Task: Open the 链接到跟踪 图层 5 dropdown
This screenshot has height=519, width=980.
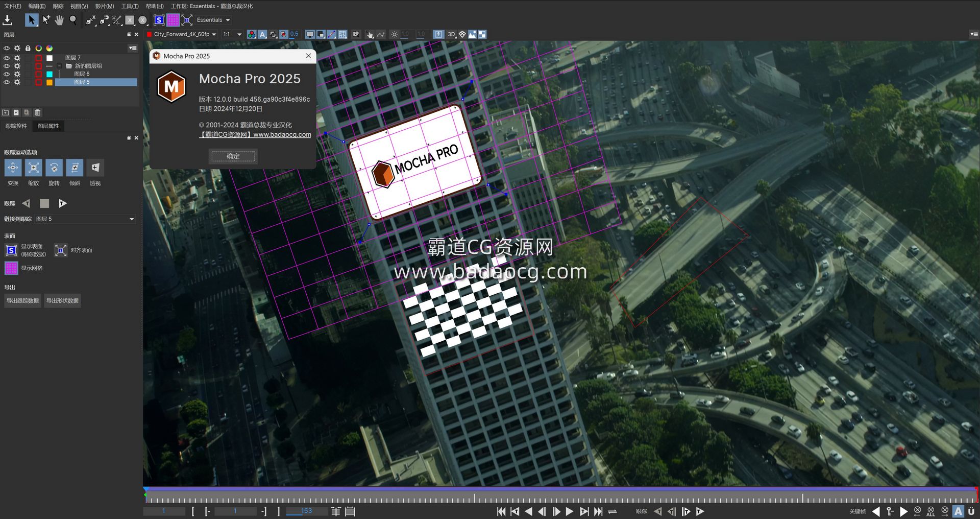Action: point(85,219)
